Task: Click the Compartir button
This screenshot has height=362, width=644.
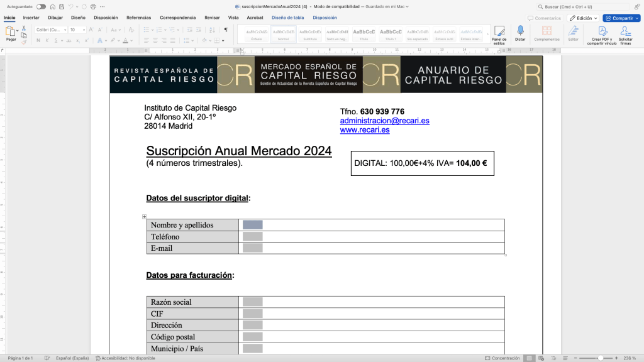Action: coord(620,18)
